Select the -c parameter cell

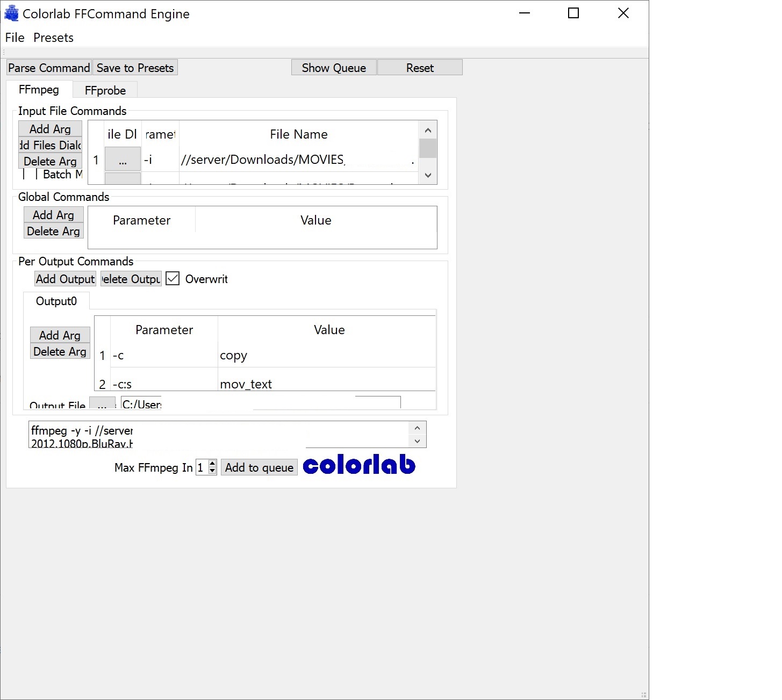pos(164,355)
